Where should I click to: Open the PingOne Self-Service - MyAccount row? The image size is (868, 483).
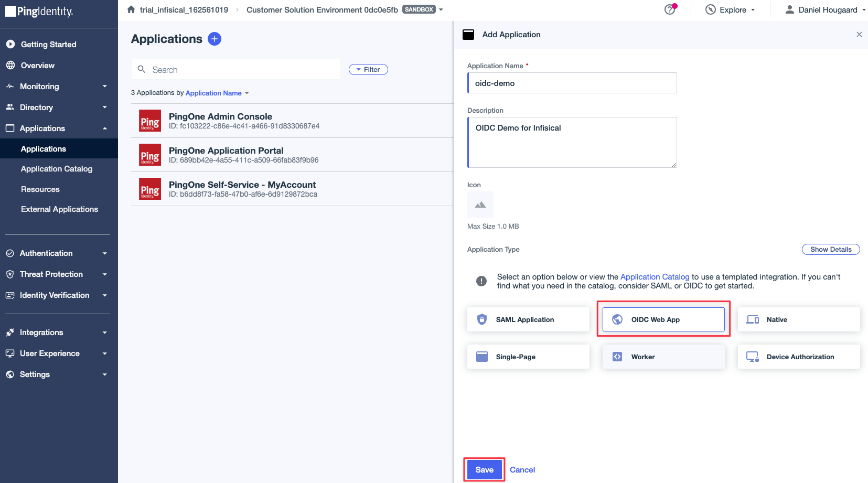click(x=292, y=189)
